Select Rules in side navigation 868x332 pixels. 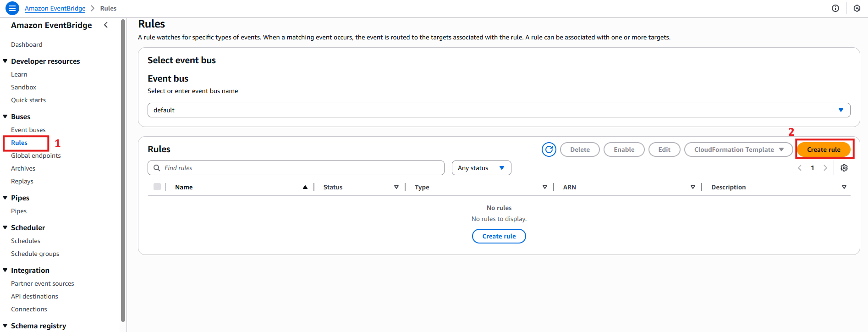pyautogui.click(x=19, y=143)
